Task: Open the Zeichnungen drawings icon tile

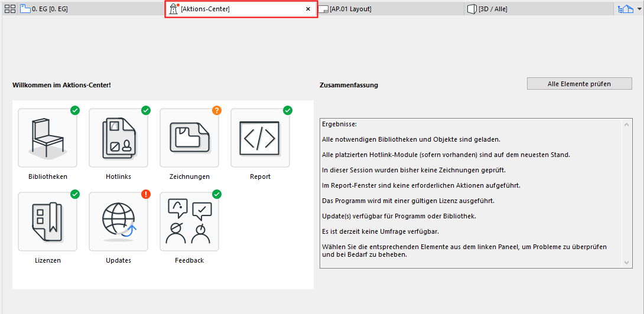Action: click(x=189, y=138)
